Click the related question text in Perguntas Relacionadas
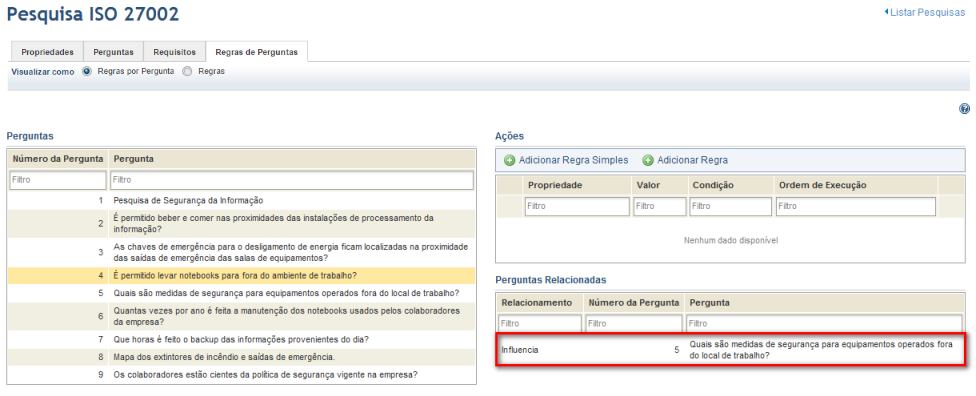 822,350
